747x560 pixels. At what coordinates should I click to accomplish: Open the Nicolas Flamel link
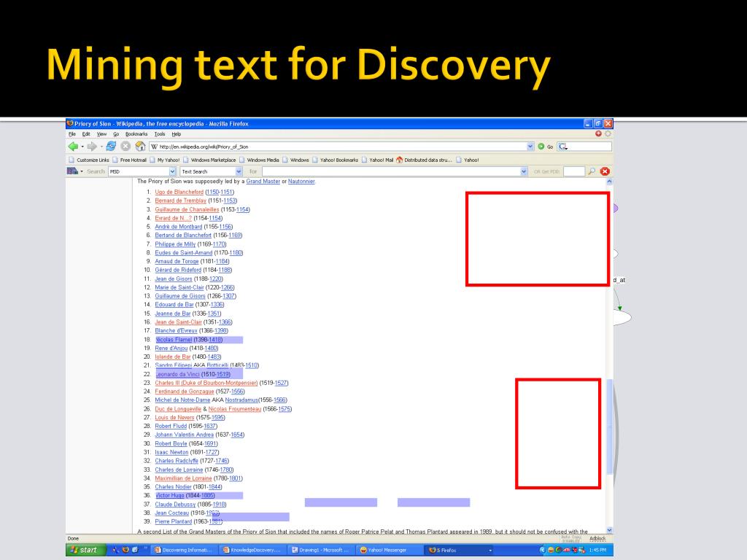[174, 340]
